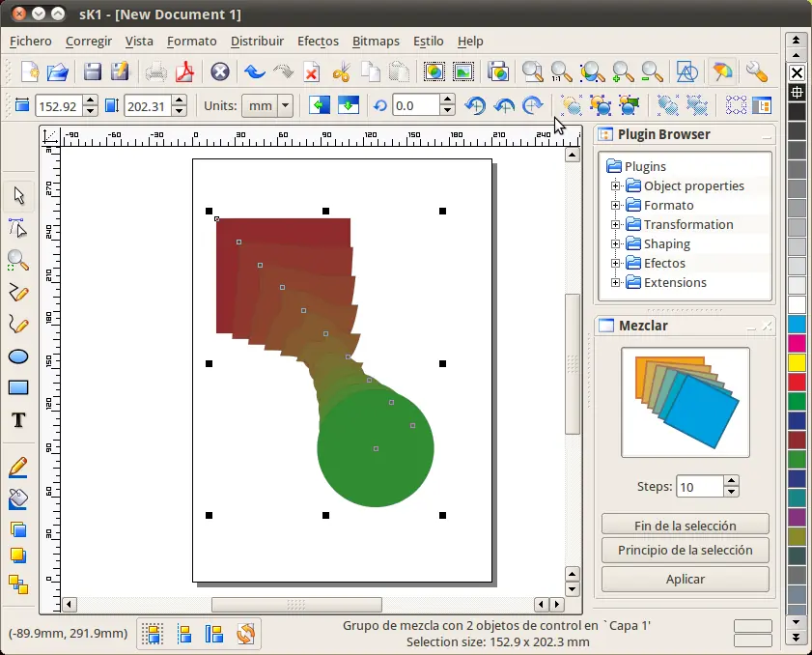Select the Ellipse drawing tool
This screenshot has width=812, height=655.
pyautogui.click(x=18, y=356)
